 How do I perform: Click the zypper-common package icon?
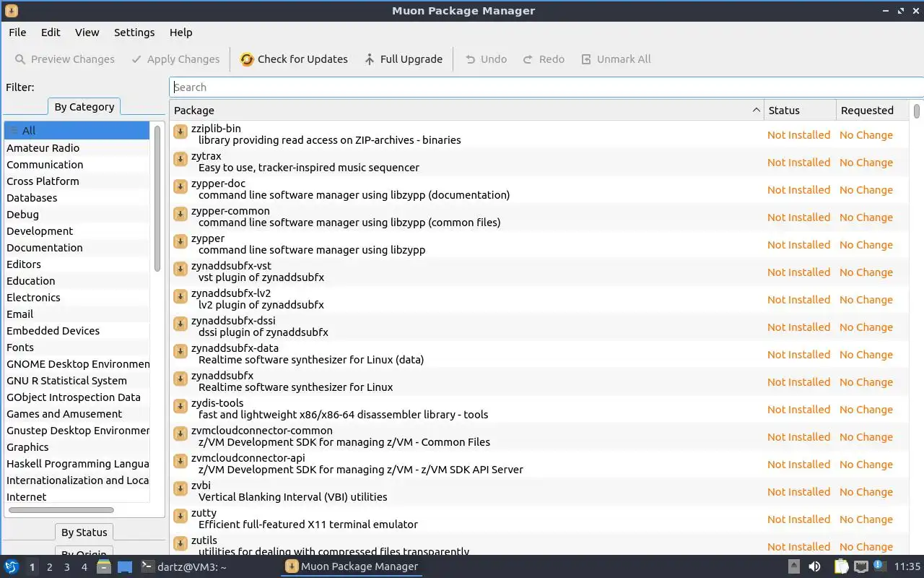[x=180, y=214]
